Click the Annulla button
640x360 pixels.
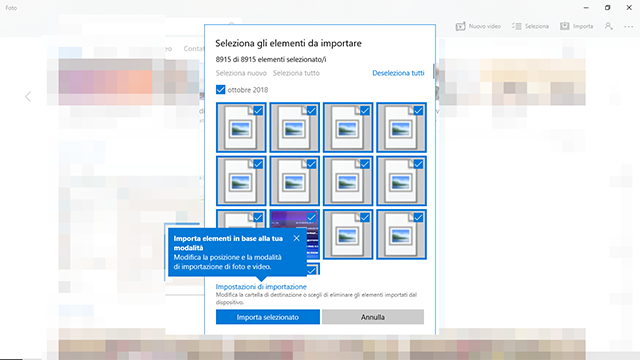point(373,317)
